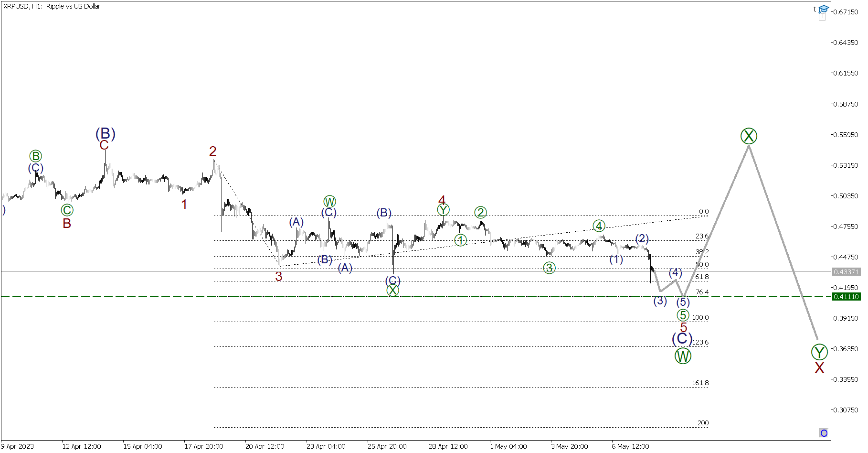
Task: Click the green circled 3 wave marker
Action: [x=549, y=268]
